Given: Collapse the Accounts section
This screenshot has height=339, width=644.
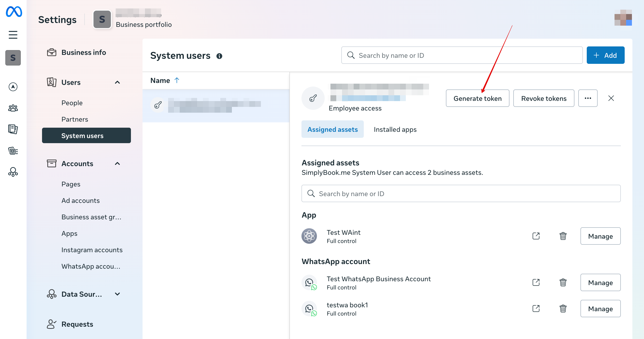Looking at the screenshot, I should tap(117, 164).
